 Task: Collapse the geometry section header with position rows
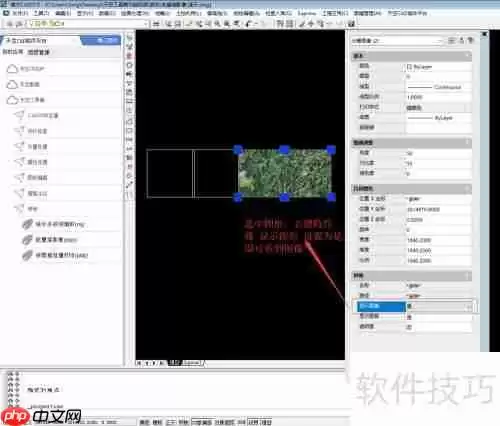[412, 189]
